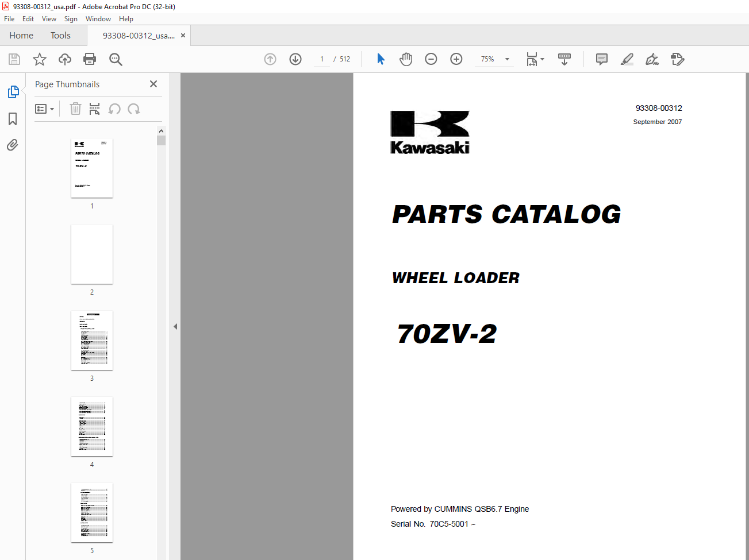Screen dimensions: 749x560
Task: Select blank page 2 thumbnail
Action: 92,254
